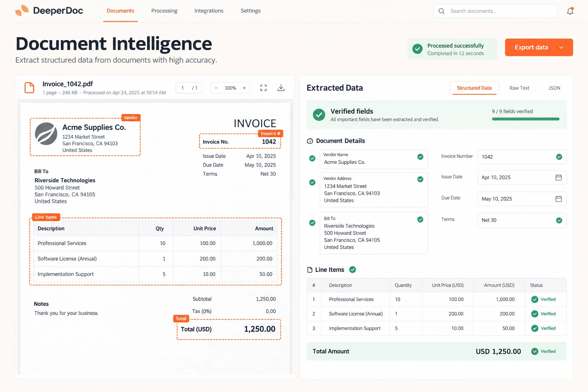Screen dimensions: 588x392
Task: Click the 100% zoom level value
Action: click(x=230, y=88)
